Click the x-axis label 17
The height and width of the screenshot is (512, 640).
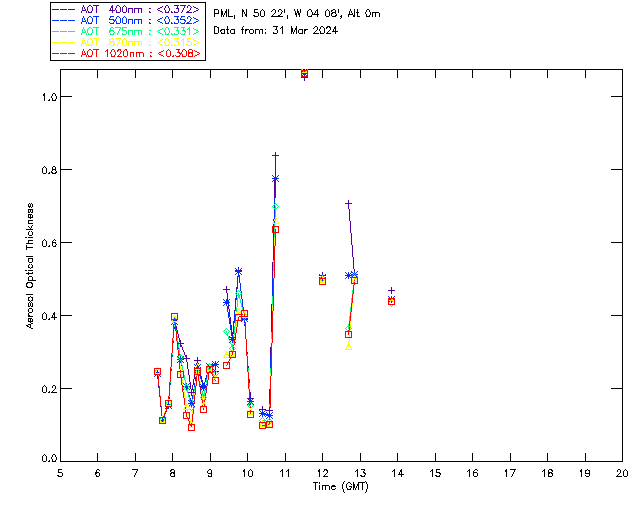pyautogui.click(x=510, y=473)
